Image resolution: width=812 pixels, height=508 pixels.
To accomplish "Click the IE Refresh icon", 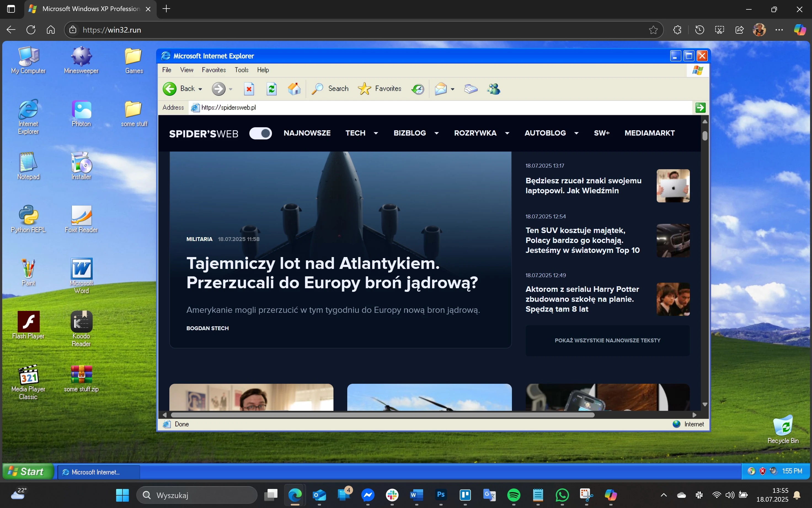I will click(x=271, y=89).
